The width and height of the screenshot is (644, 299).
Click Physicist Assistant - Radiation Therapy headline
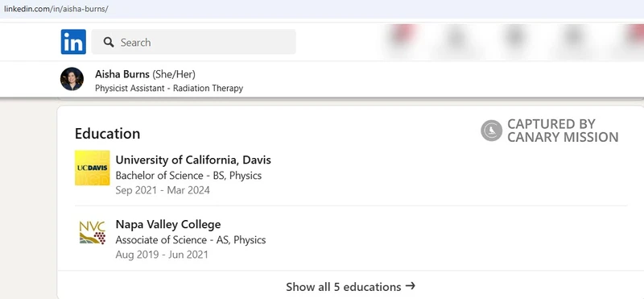[x=169, y=88]
